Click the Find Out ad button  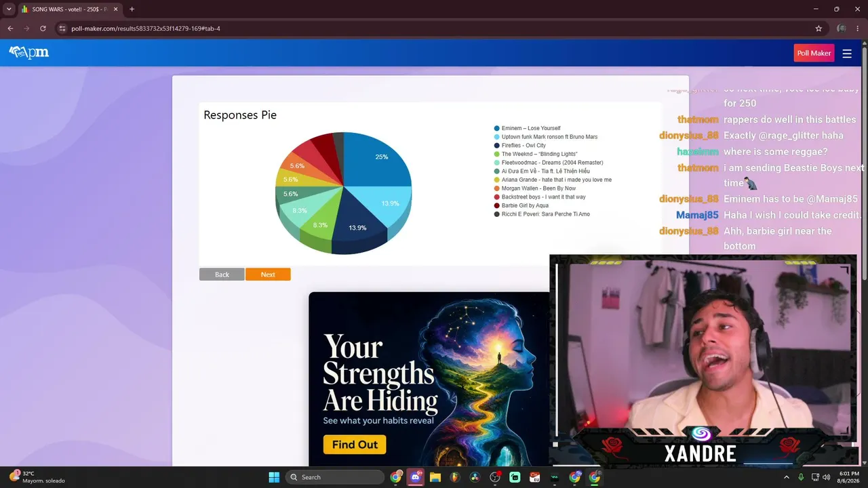pos(355,445)
